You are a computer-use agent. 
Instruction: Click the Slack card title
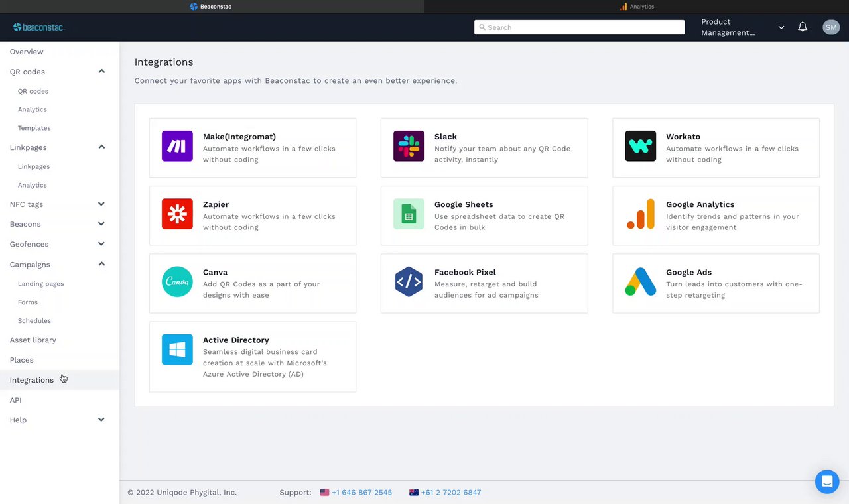(x=446, y=137)
